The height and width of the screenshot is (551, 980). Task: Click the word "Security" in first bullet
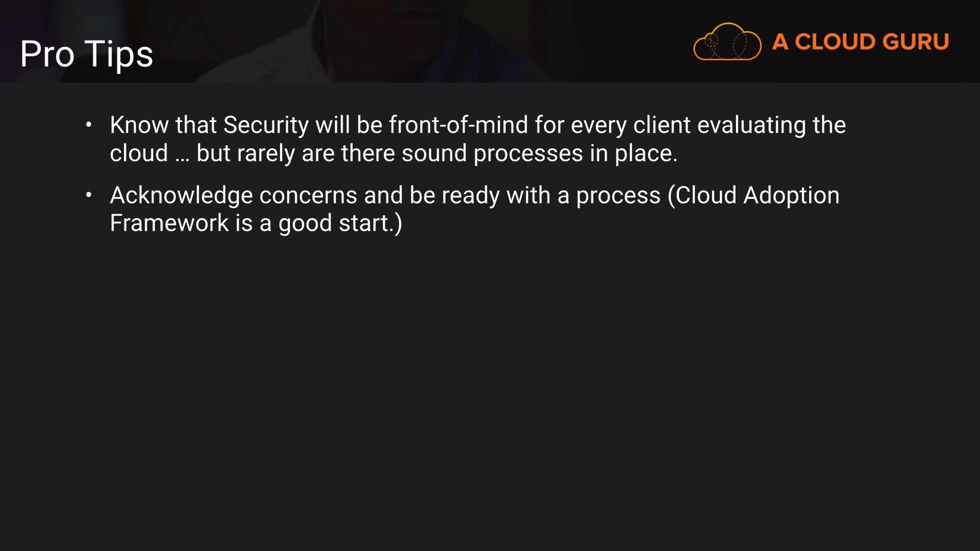pyautogui.click(x=266, y=126)
